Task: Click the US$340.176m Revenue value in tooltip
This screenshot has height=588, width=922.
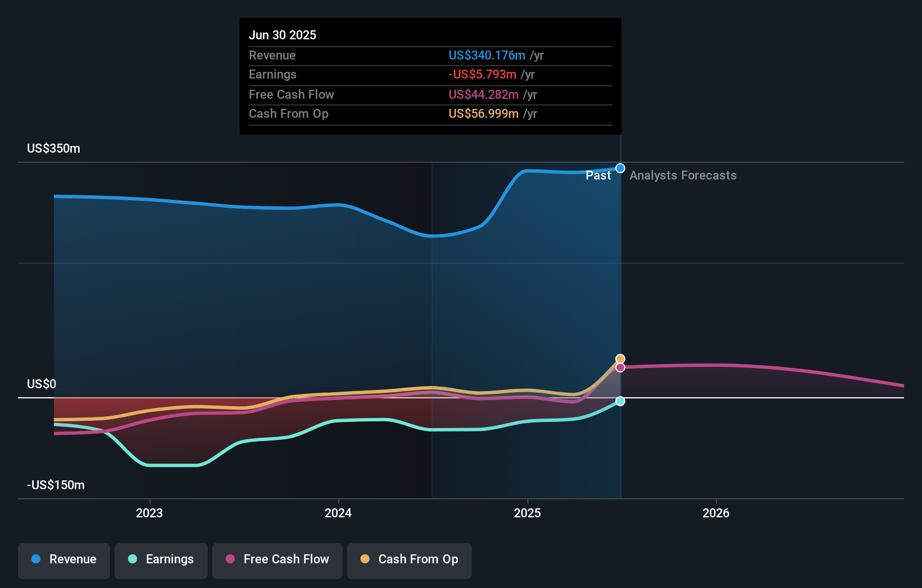Action: 486,55
